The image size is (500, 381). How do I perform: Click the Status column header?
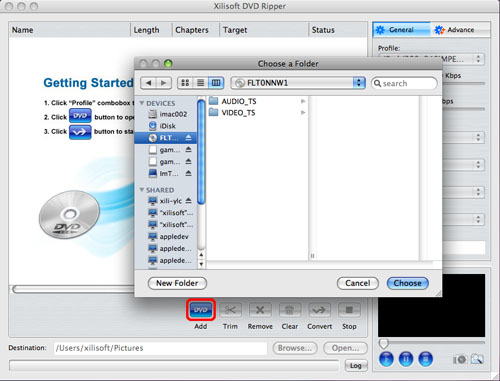(338, 30)
